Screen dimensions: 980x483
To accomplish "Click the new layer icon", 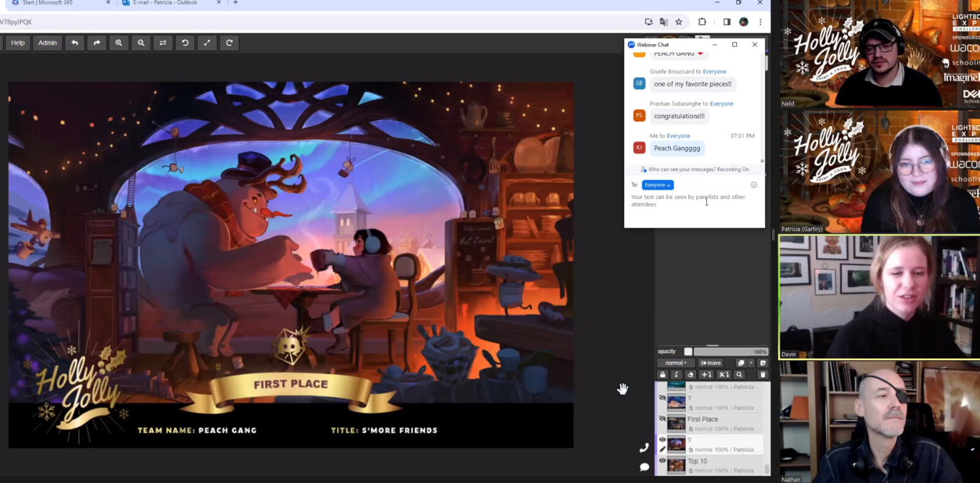I will coord(763,363).
